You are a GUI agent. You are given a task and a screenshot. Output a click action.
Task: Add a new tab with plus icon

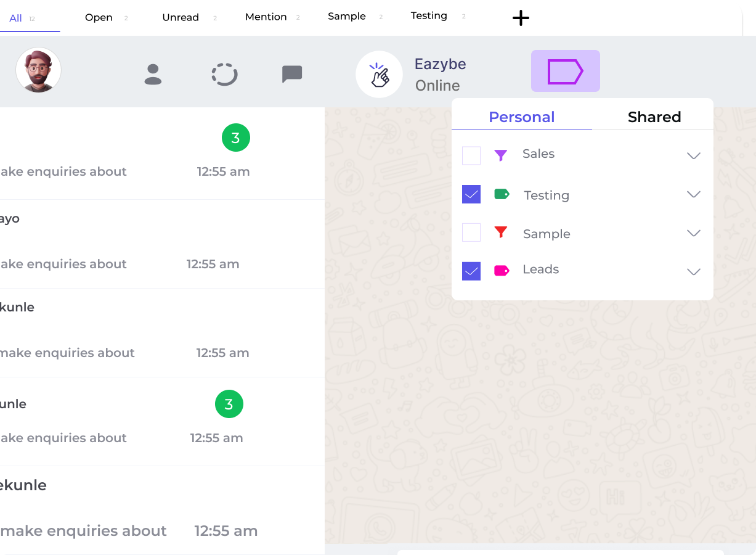click(521, 18)
